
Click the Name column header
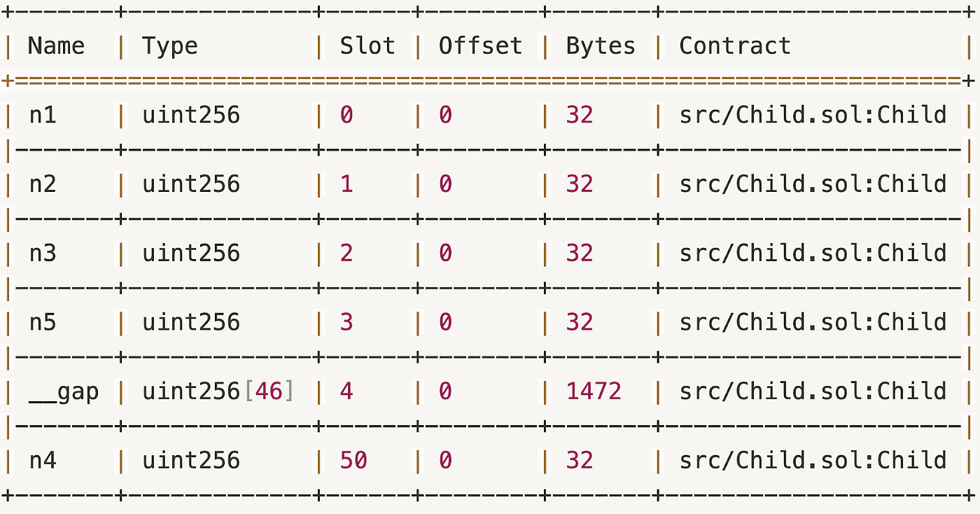(56, 46)
